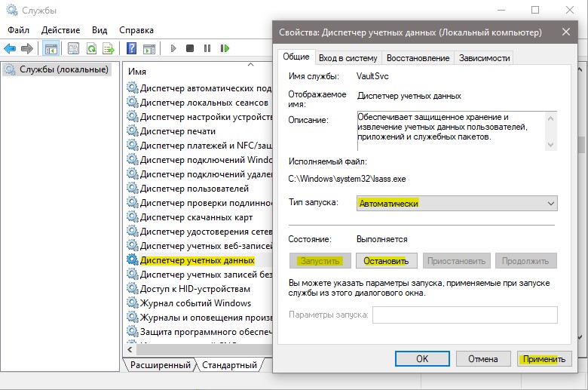
Task: Click the back arrow toolbar icon
Action: 10,48
